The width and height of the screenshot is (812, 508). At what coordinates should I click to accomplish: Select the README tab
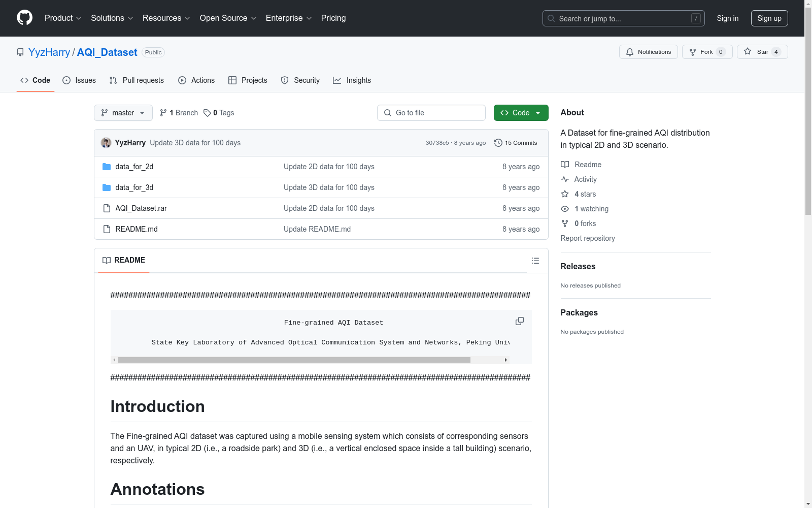tap(124, 260)
